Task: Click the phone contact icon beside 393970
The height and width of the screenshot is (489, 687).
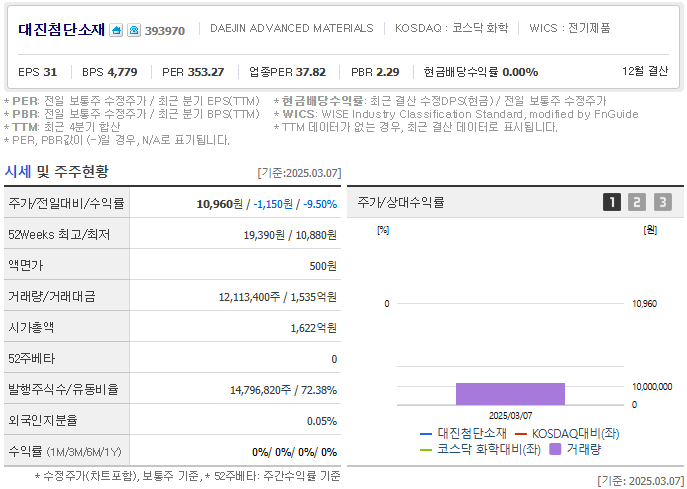Action: coord(134,30)
